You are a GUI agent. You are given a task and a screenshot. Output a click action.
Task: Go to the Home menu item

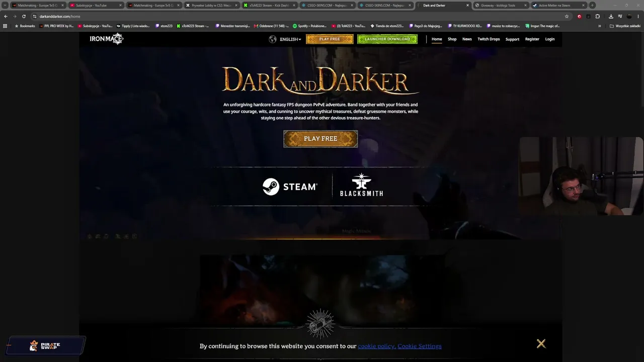point(437,39)
